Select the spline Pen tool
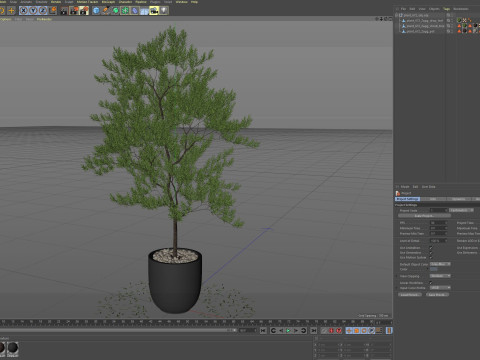 tap(106, 11)
